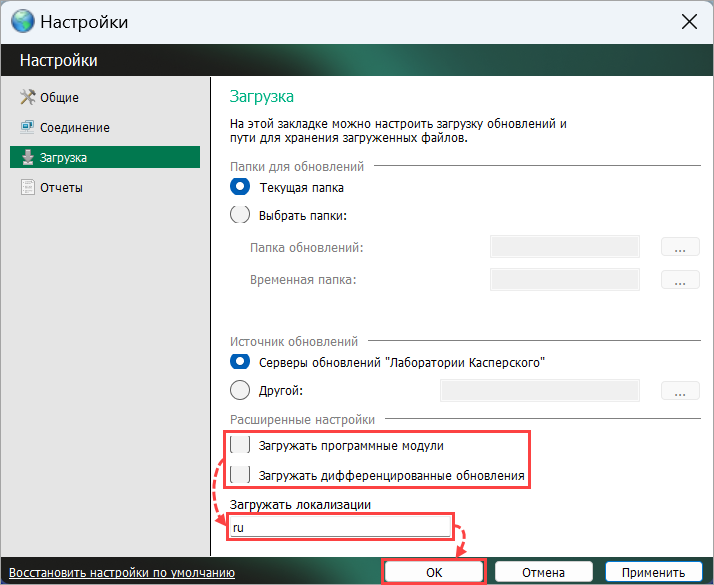714x585 pixels.
Task: Click the Расширенные настройки group label
Action: click(302, 419)
